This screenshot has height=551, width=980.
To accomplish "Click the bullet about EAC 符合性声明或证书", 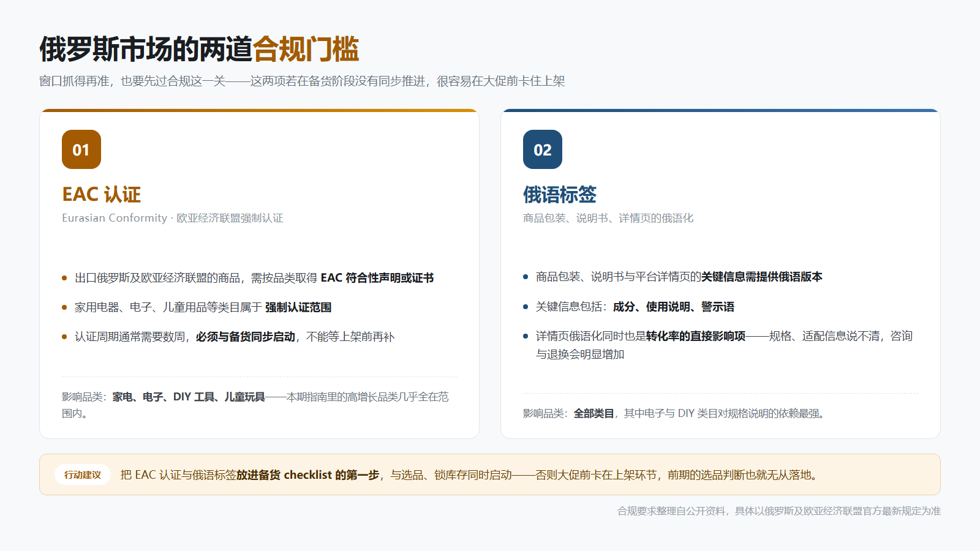I will point(248,278).
